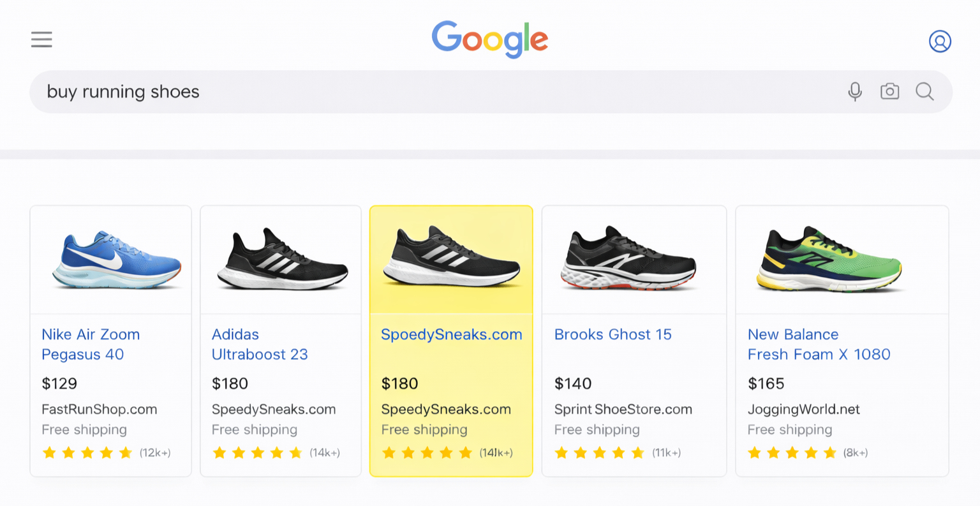Select the Brooks Ghost shoe image
The width and height of the screenshot is (980, 506).
[630, 259]
